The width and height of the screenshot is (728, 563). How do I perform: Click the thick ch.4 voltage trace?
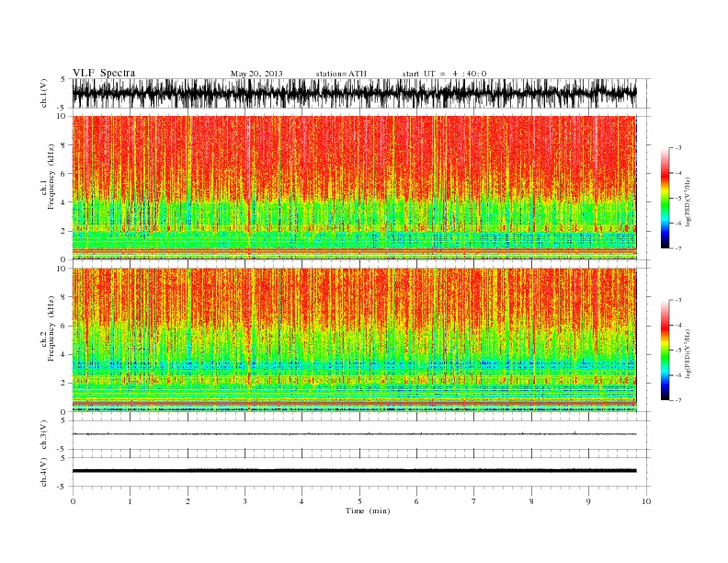point(354,471)
